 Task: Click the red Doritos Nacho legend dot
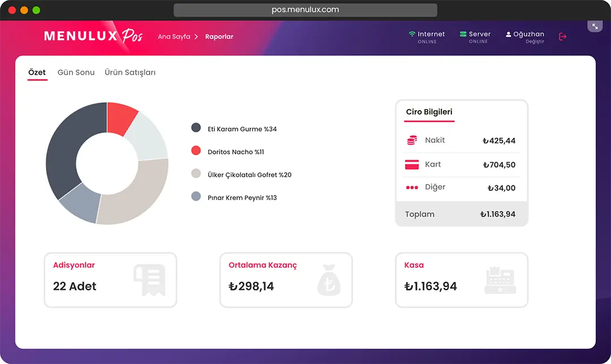(196, 150)
